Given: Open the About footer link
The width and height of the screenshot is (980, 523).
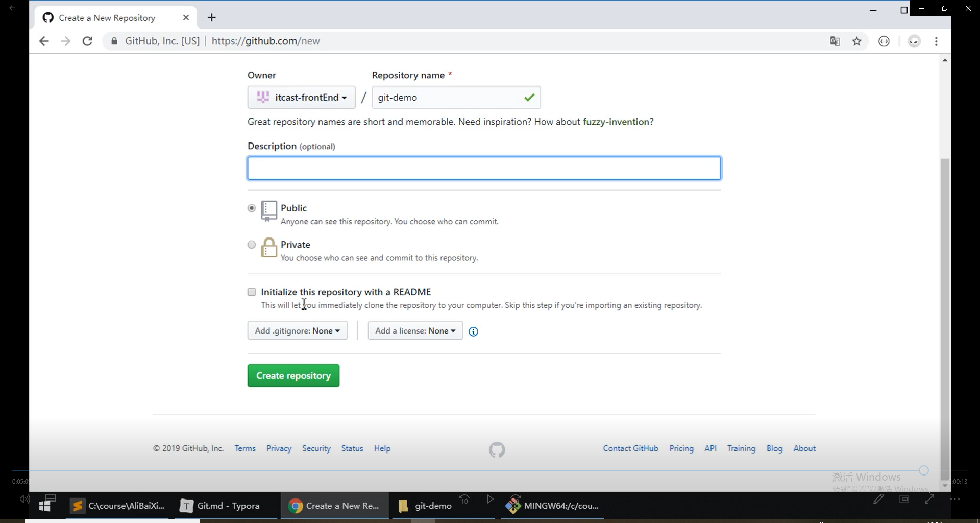Looking at the screenshot, I should click(x=804, y=448).
